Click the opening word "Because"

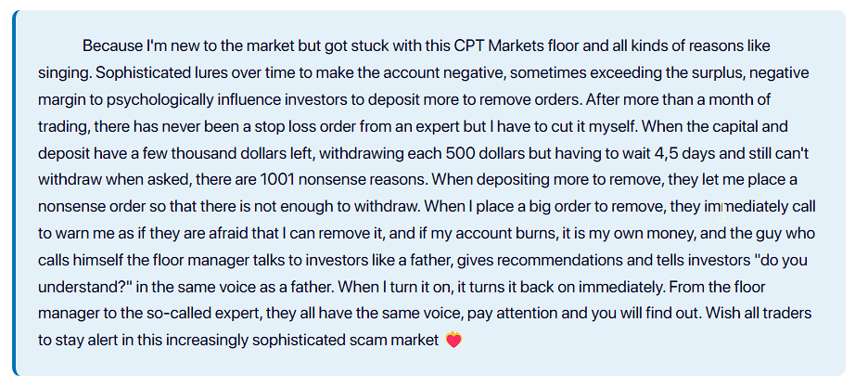coord(112,46)
